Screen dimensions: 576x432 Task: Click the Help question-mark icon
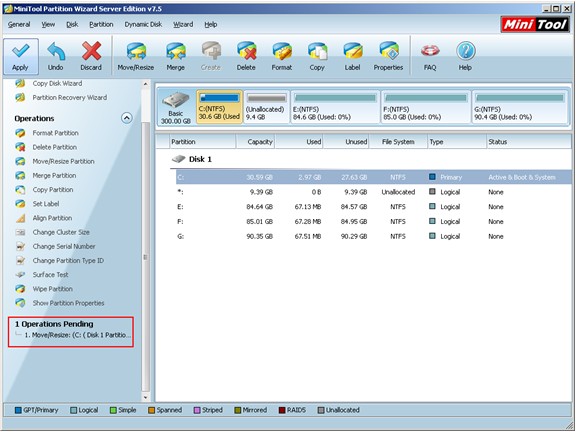(x=465, y=57)
